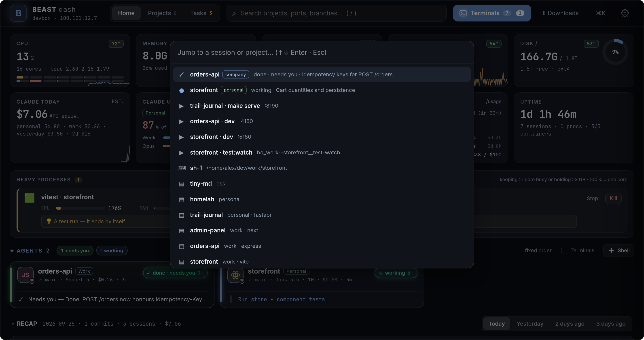Open the Home tab

[126, 13]
